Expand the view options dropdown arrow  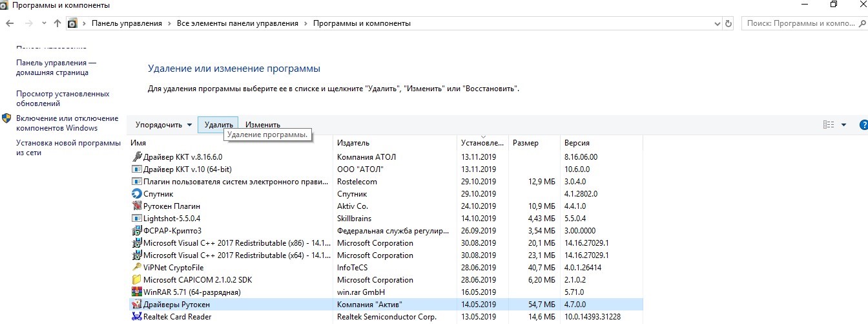844,125
